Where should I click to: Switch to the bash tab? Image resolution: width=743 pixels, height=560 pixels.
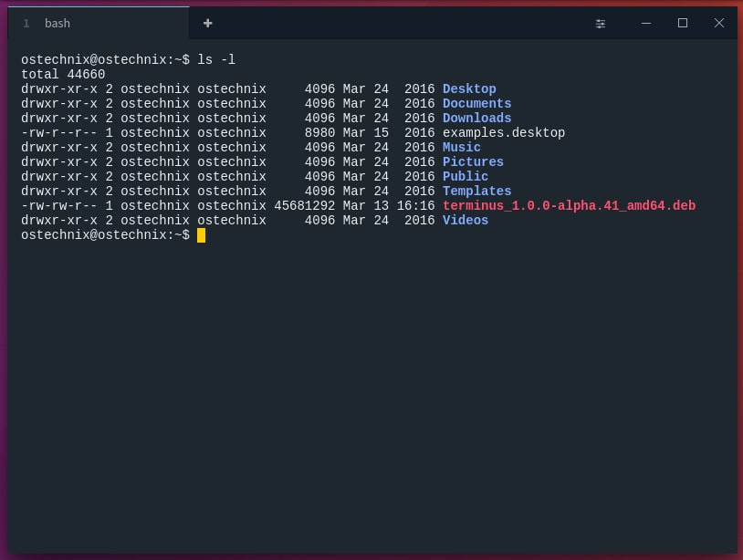tap(57, 23)
